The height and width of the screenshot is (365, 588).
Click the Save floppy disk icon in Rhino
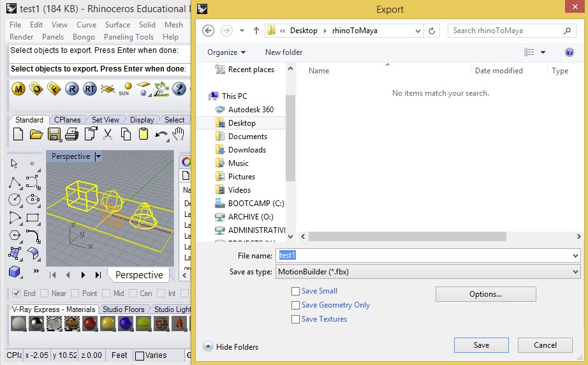point(54,134)
